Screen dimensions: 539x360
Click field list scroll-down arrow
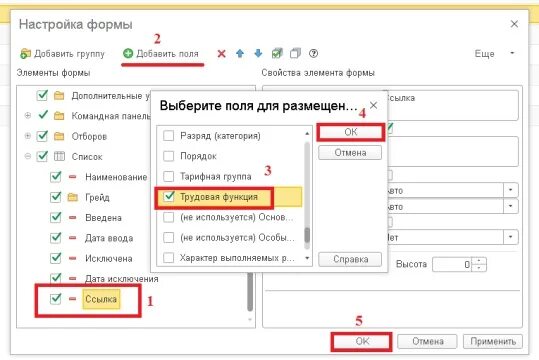pyautogui.click(x=307, y=258)
